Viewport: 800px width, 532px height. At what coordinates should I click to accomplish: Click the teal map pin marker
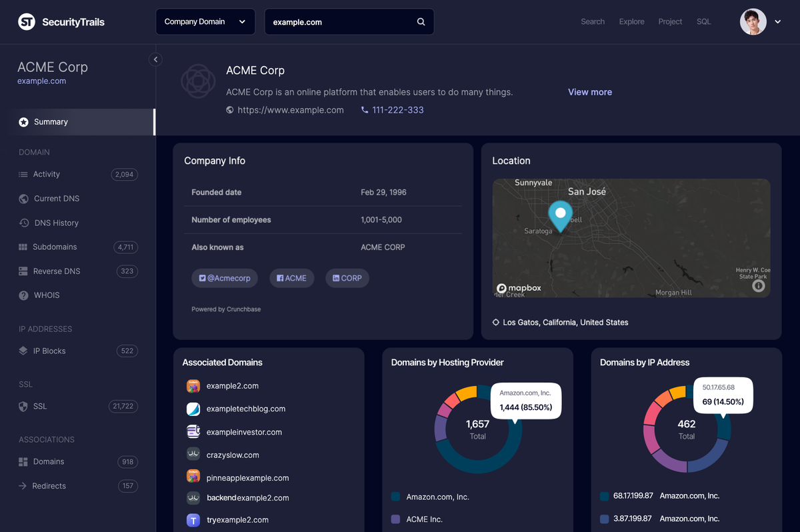point(561,217)
